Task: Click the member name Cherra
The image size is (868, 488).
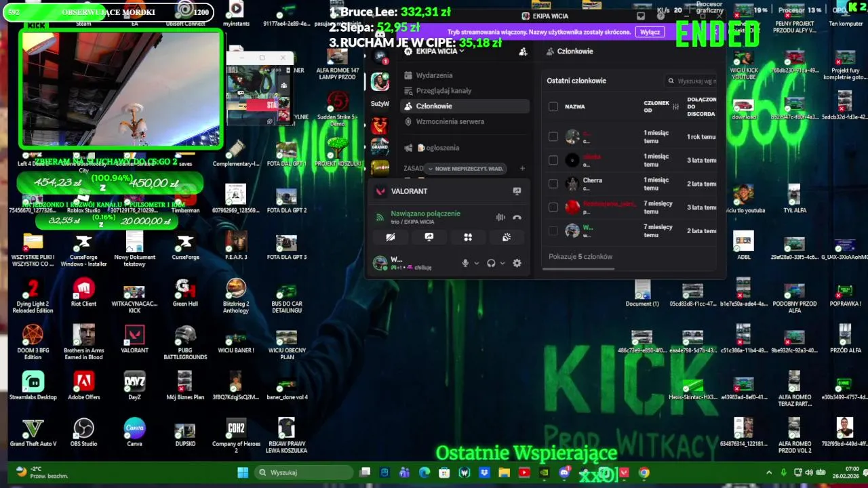Action: pyautogui.click(x=592, y=180)
